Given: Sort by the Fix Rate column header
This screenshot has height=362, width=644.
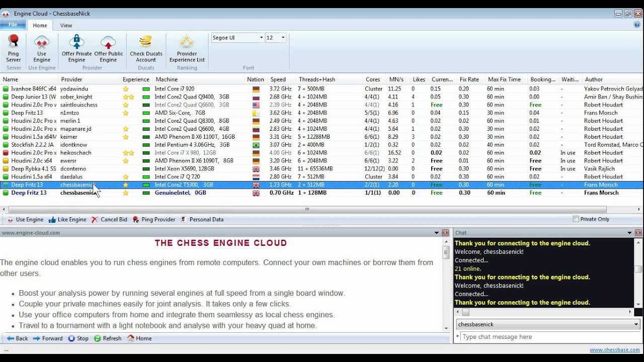Looking at the screenshot, I should [471, 79].
